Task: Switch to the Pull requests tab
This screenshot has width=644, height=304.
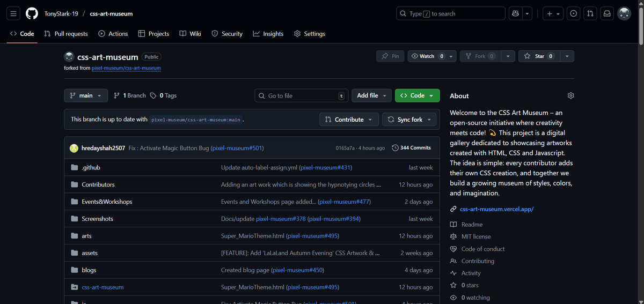Action: tap(66, 34)
